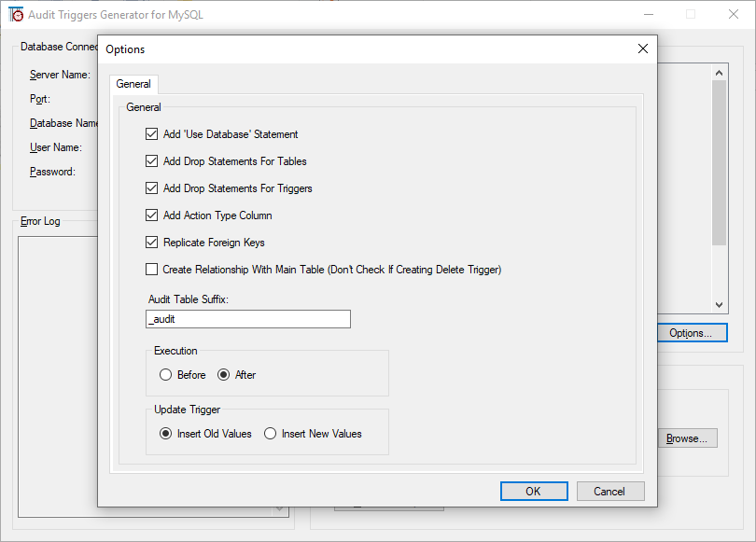Select Insert Old Values option
This screenshot has width=756, height=542.
[x=165, y=432]
